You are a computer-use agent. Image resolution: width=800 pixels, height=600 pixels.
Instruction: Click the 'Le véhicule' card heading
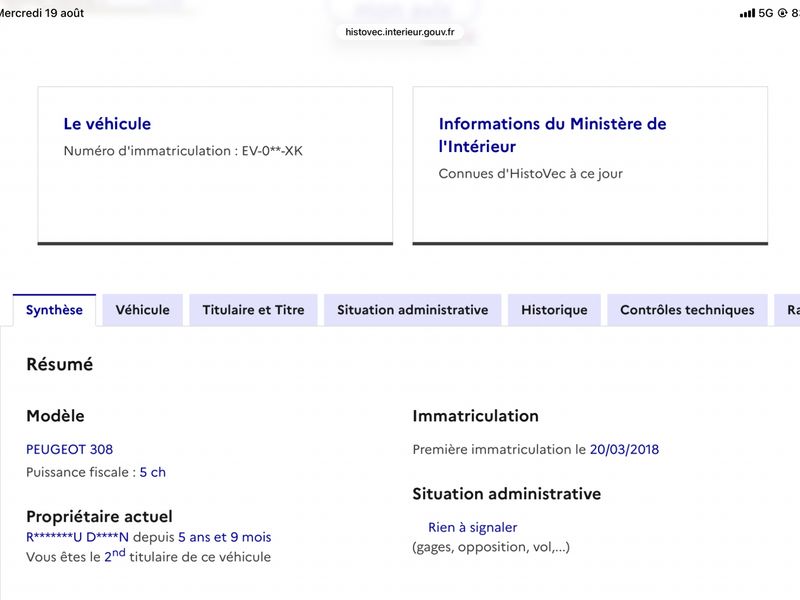[x=107, y=123]
